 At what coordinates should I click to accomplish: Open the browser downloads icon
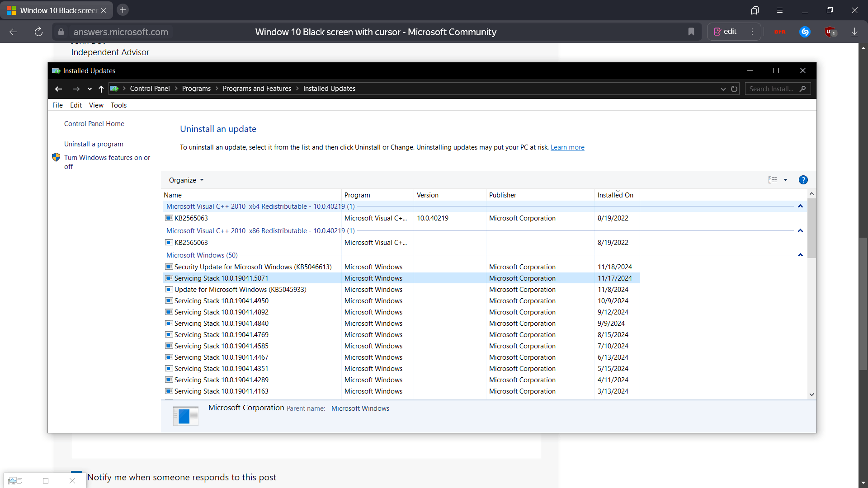click(854, 32)
